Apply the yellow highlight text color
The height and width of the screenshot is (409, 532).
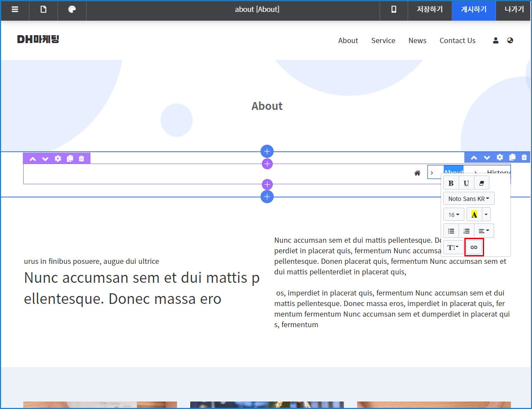[474, 215]
